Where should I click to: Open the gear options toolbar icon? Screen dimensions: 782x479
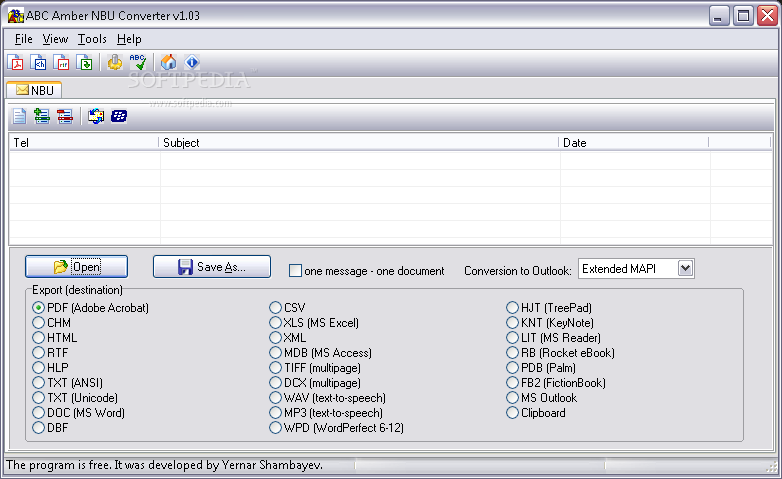115,62
